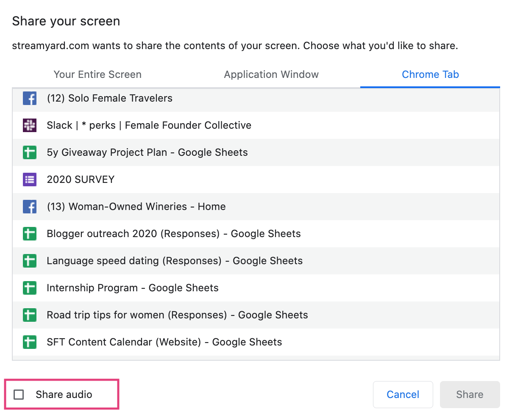
Task: Click Sheets icon for 5y Giveaway Project Plan
Action: point(30,152)
